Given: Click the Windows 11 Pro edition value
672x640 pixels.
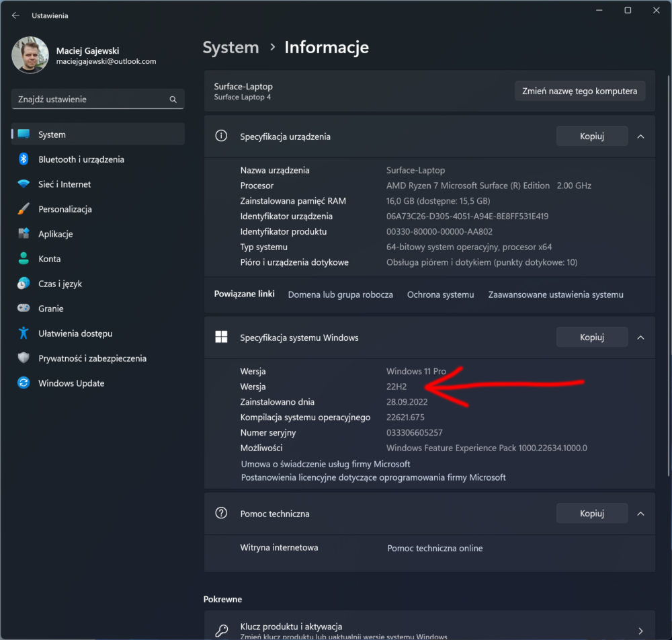Looking at the screenshot, I should (x=416, y=371).
